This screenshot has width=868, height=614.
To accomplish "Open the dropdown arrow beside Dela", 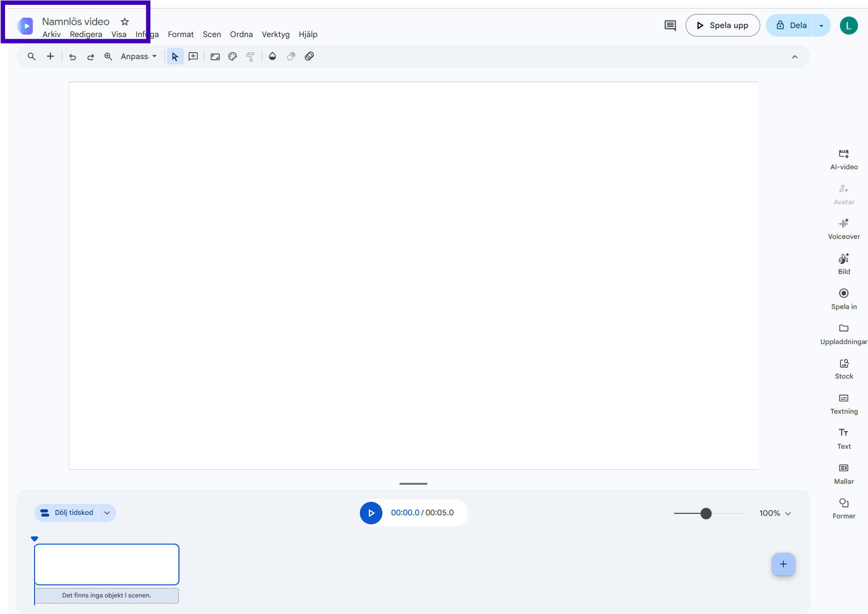I will tap(821, 26).
